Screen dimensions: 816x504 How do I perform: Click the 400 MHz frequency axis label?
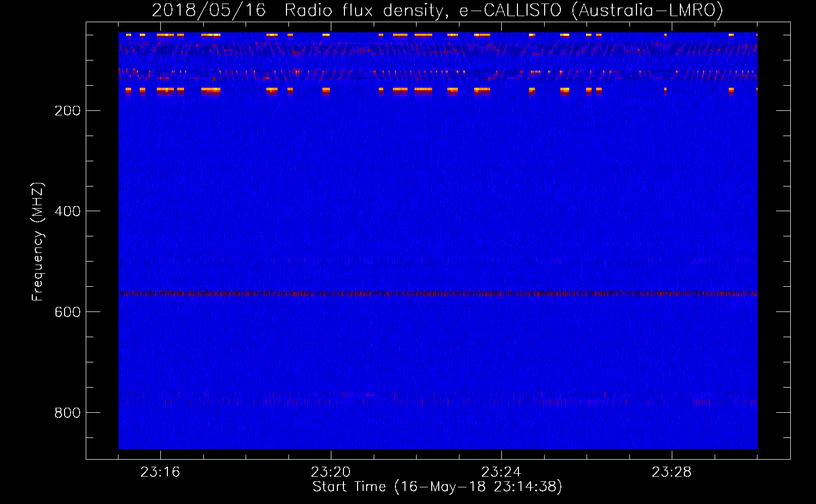point(67,211)
